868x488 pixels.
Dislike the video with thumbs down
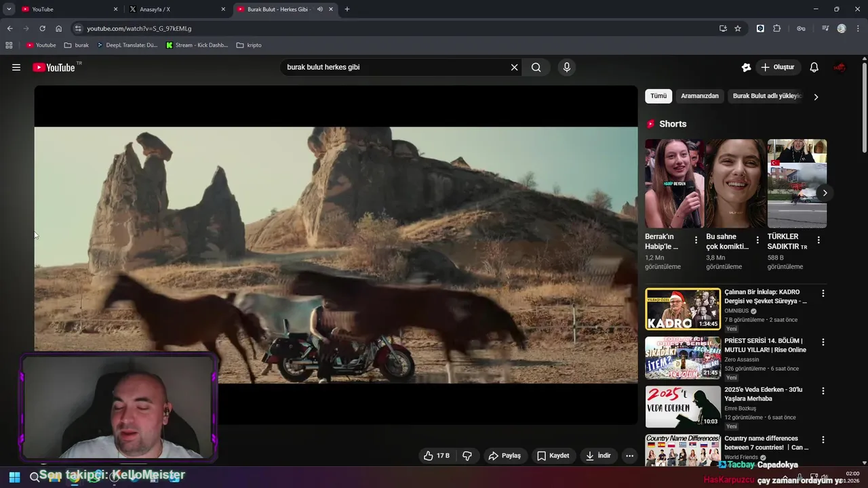(x=467, y=455)
